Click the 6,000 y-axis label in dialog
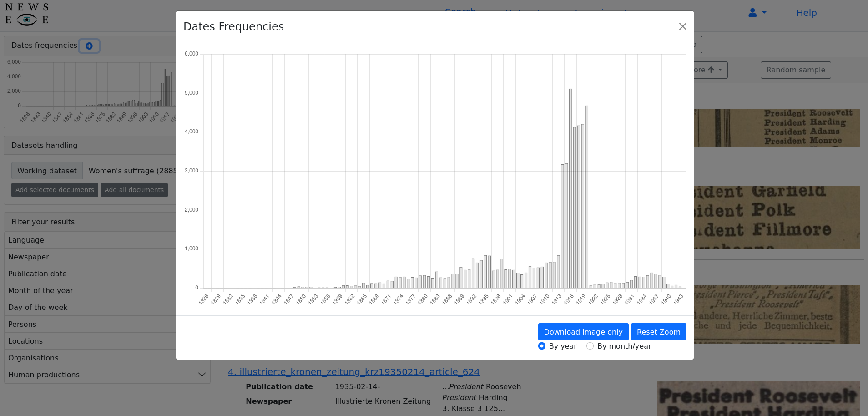 (192, 54)
